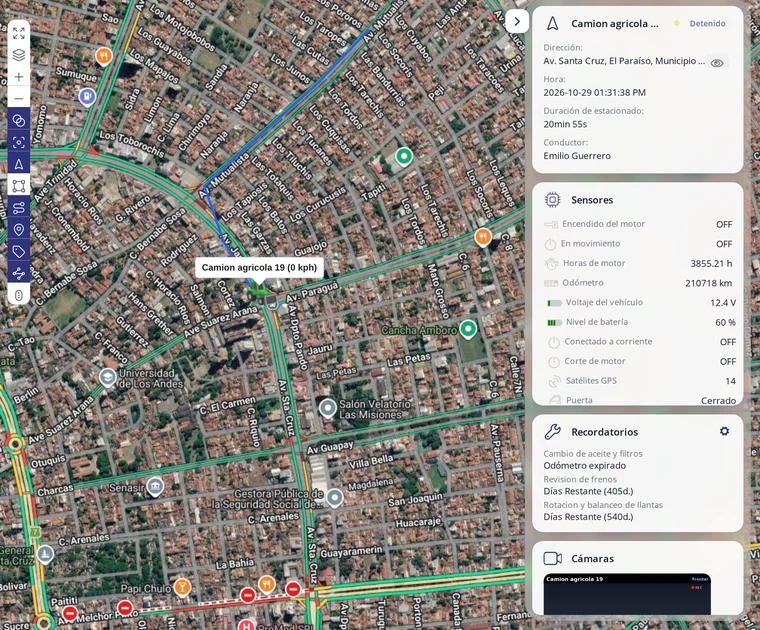Click the Camion agricola 19 map label
The image size is (760, 630).
[259, 268]
